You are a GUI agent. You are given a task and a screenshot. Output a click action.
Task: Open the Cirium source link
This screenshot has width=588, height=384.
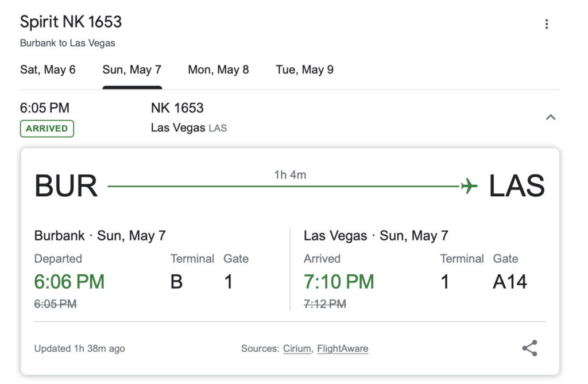296,348
